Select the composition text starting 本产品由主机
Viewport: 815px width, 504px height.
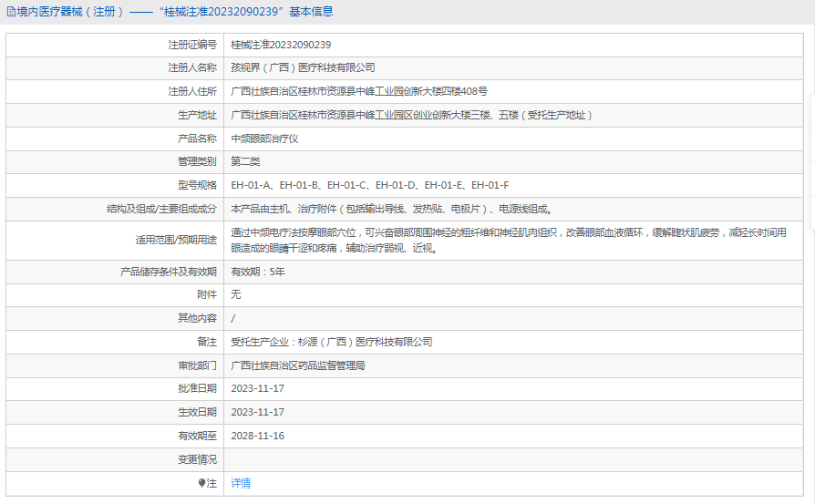coord(392,209)
